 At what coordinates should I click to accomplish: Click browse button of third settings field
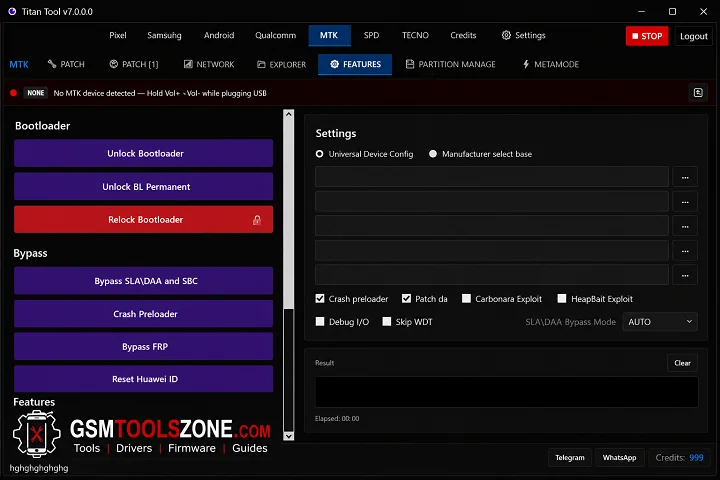[685, 226]
